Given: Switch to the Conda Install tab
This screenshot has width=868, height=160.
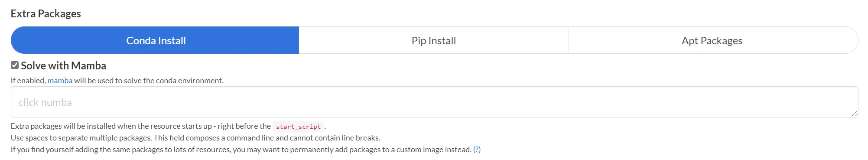Looking at the screenshot, I should [155, 40].
